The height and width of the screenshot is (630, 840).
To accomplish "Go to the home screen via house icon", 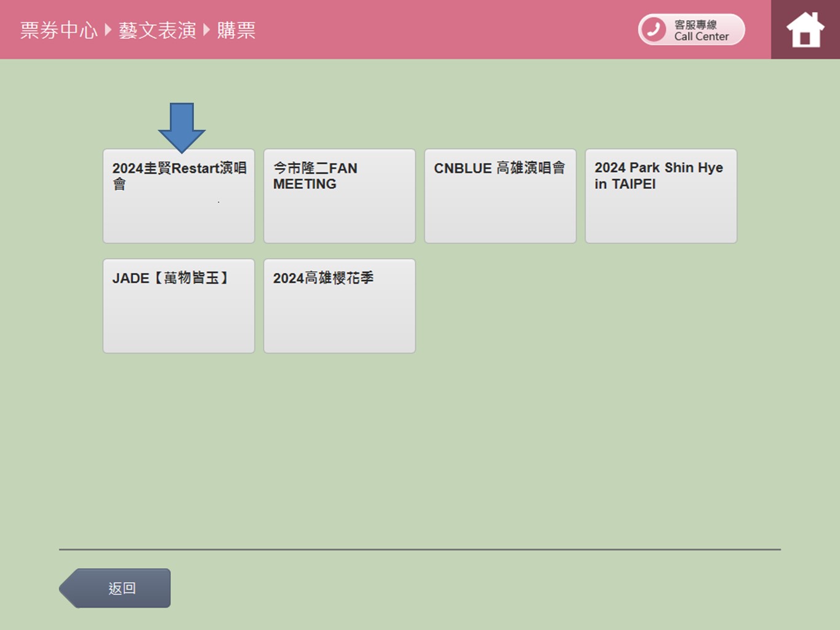I will click(x=805, y=30).
